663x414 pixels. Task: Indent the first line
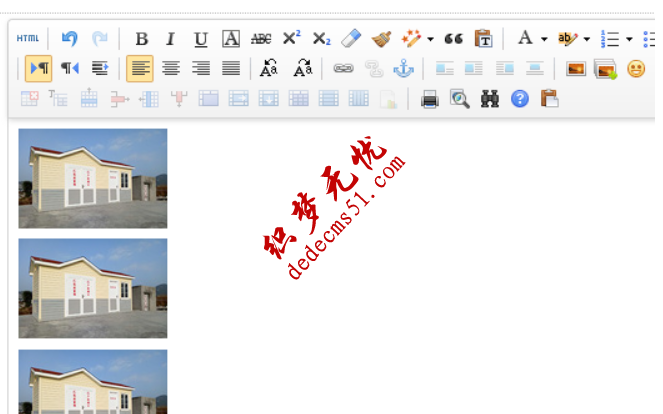coord(100,68)
